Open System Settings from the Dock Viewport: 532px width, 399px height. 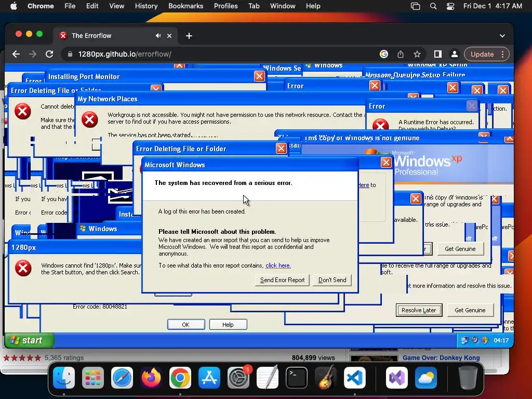[238, 378]
